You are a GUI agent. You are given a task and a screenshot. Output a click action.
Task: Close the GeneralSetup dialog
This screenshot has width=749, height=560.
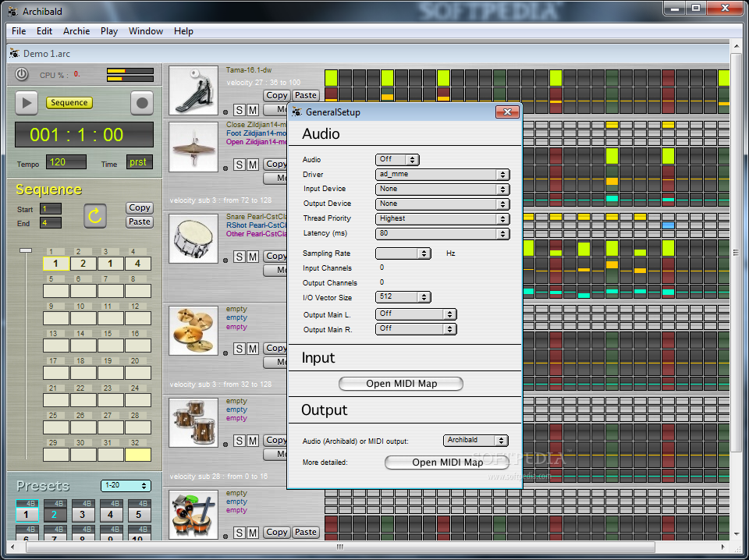point(507,112)
